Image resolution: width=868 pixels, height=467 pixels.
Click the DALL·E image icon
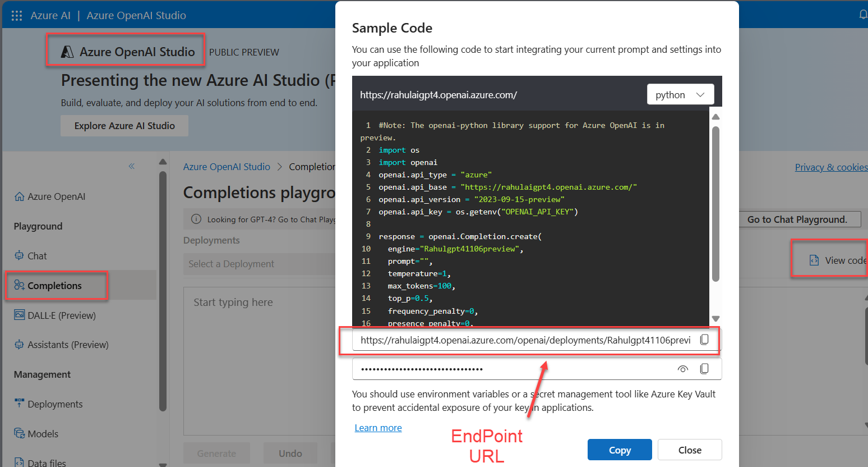(19, 315)
